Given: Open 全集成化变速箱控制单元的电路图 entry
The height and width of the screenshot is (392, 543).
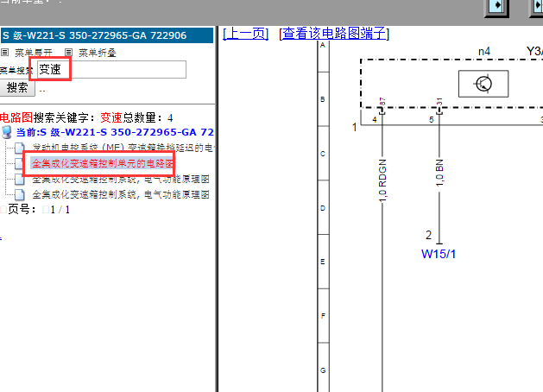Looking at the screenshot, I should pyautogui.click(x=103, y=163).
